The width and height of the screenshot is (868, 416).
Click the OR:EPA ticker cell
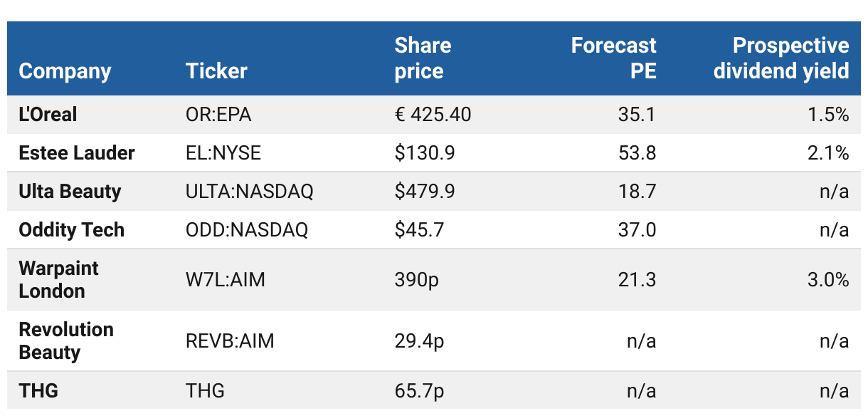tap(218, 114)
